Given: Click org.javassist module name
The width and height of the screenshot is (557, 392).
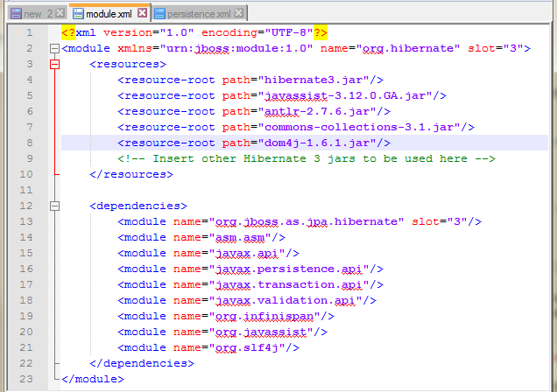Looking at the screenshot, I should (261, 332).
